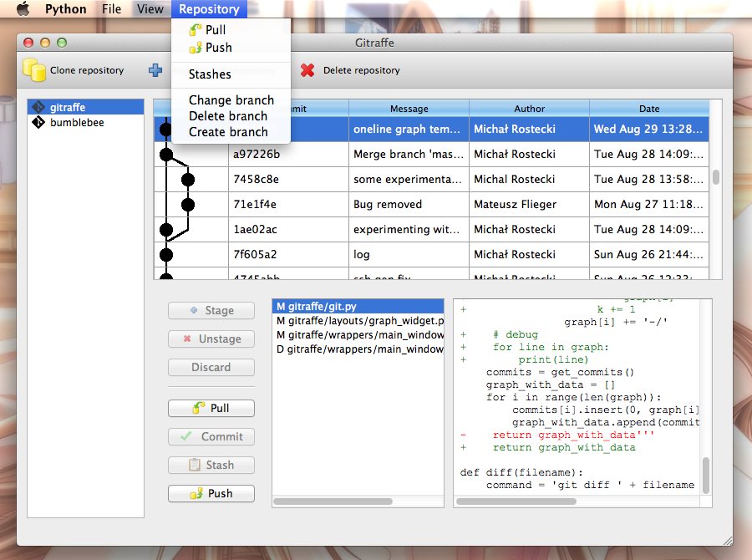Click commit graph node for a97226b

coord(166,155)
